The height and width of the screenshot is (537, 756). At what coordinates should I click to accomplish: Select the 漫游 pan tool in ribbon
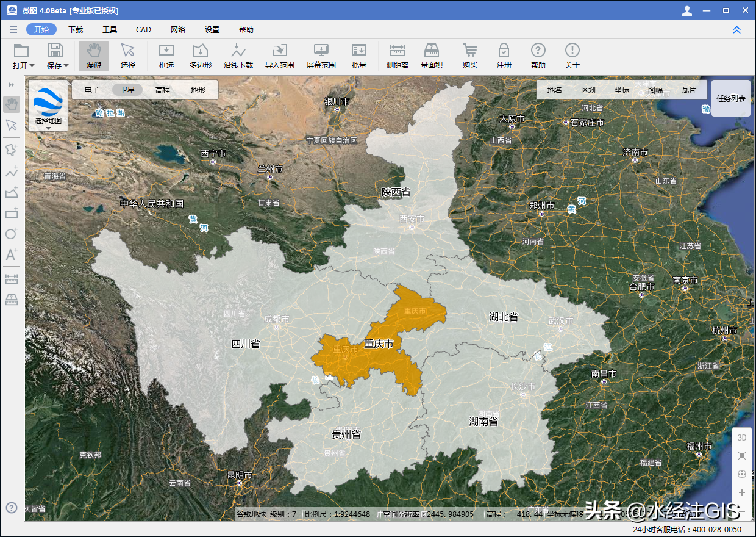[94, 56]
